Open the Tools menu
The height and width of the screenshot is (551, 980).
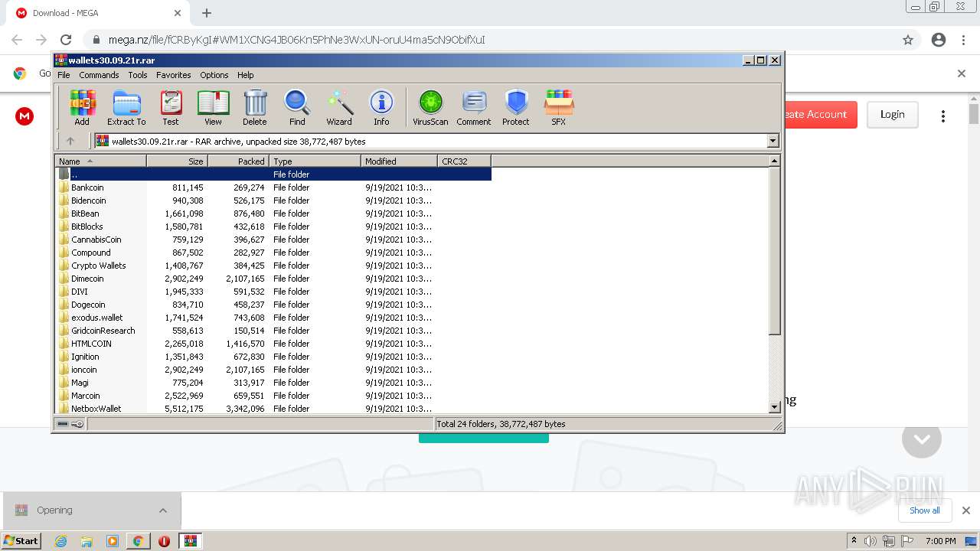138,75
